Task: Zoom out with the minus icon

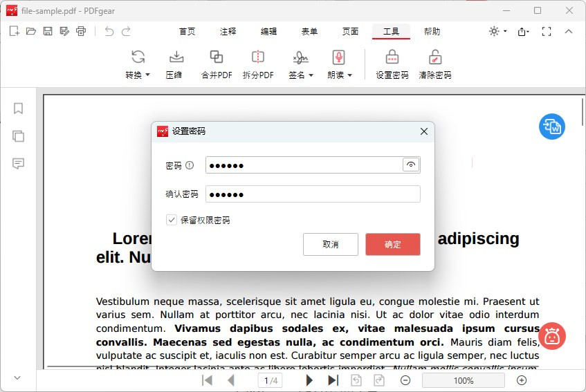Action: [x=405, y=380]
